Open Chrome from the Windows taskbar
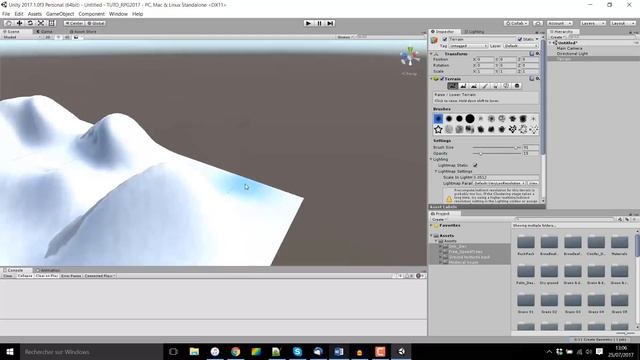This screenshot has height=360, width=640. coord(236,351)
